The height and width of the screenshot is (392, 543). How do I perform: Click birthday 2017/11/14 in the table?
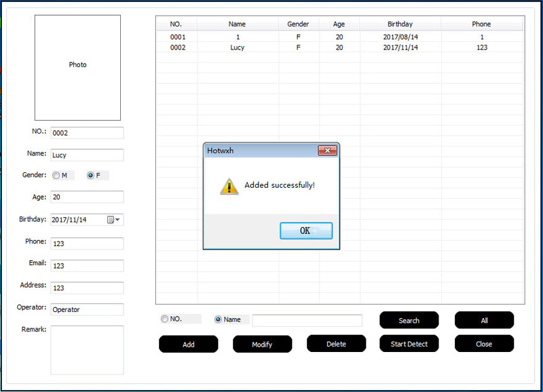tap(400, 47)
